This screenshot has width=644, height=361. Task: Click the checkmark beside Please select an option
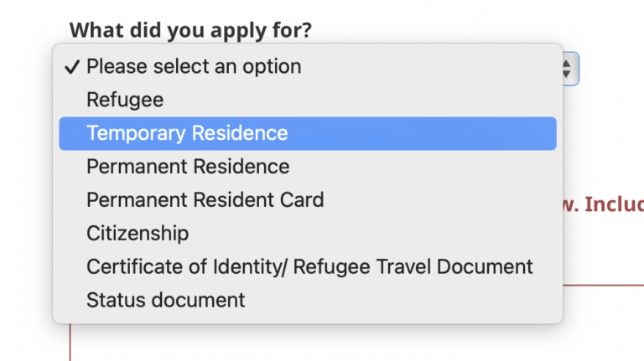tap(72, 66)
